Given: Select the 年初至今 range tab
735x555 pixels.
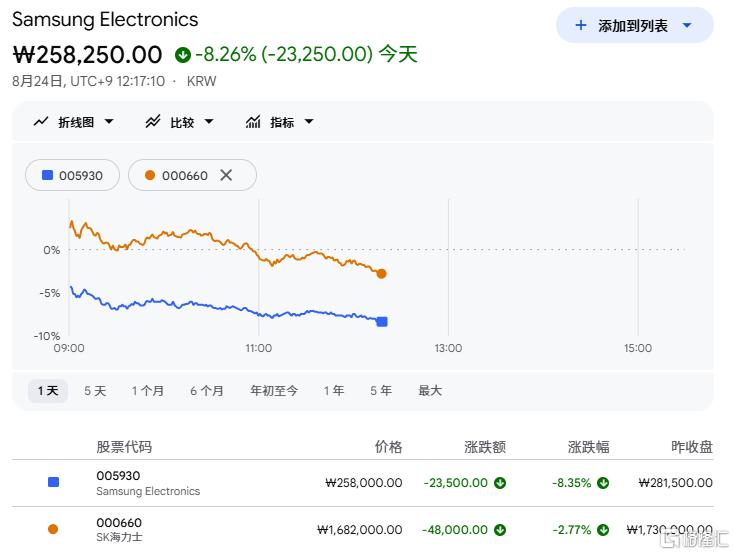Looking at the screenshot, I should [274, 390].
